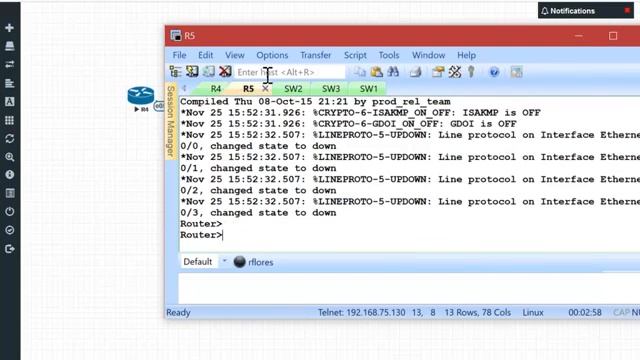Click the text object 'A' sidebar icon
This screenshot has width=640, height=360.
click(9, 102)
